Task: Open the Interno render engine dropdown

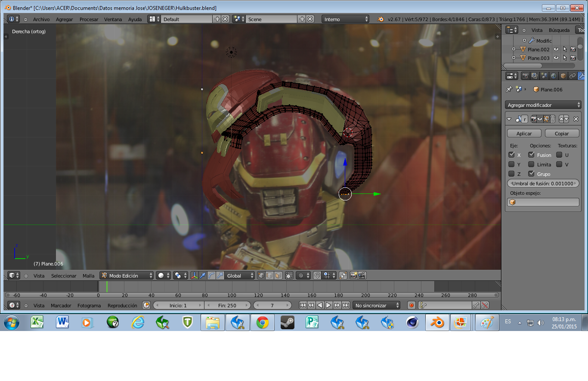Action: tap(346, 19)
